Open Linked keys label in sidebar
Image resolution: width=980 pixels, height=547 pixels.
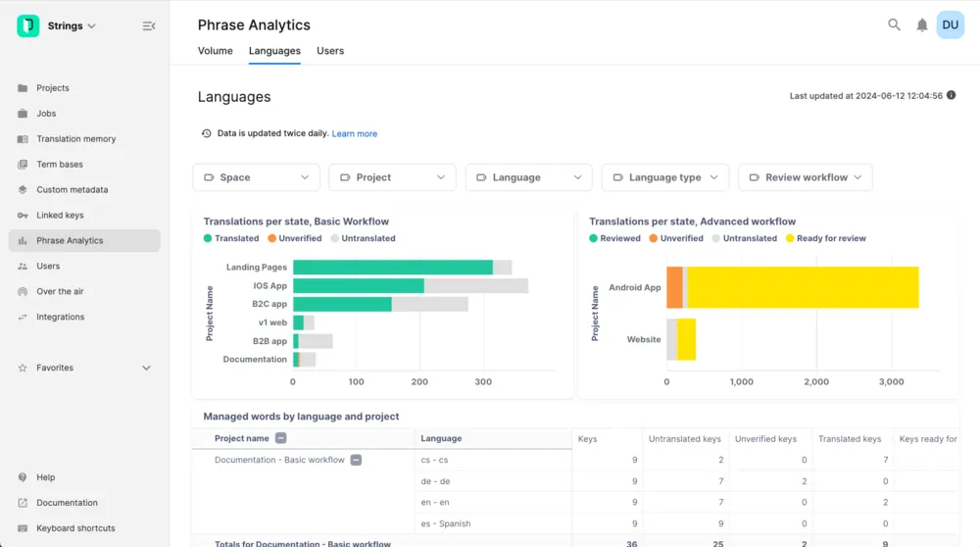coord(60,215)
